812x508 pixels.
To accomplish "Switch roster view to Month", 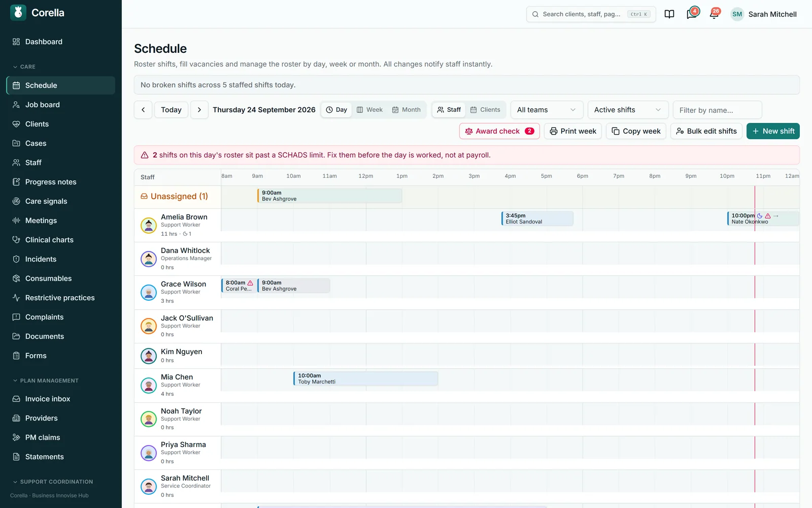I will (407, 110).
